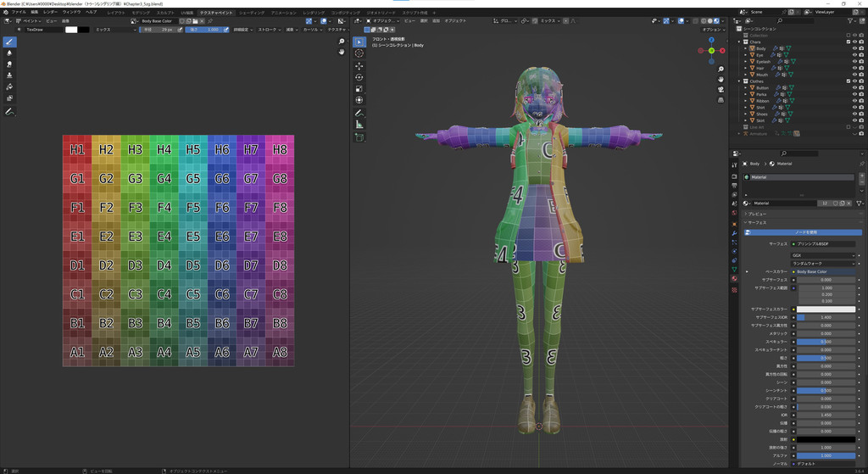This screenshot has height=474, width=868.
Task: Toggle visibility of the Skirt object
Action: click(x=854, y=120)
